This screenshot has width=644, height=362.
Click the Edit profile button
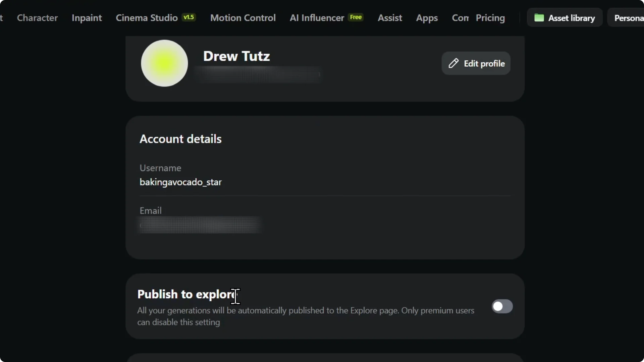[476, 63]
